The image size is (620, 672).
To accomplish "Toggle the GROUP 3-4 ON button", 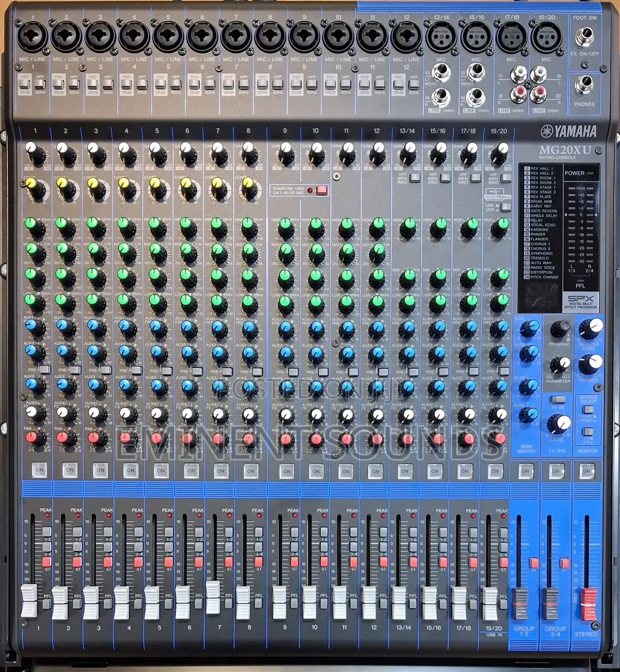I will 556,471.
